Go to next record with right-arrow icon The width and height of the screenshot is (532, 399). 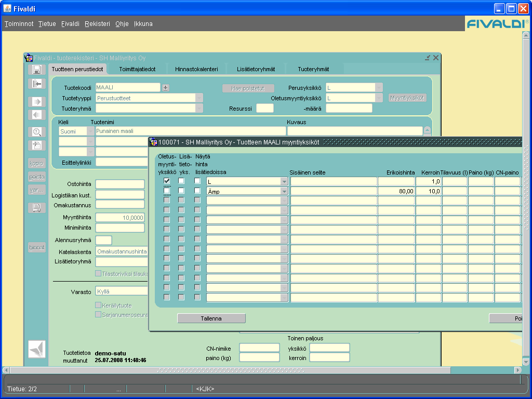(x=37, y=101)
